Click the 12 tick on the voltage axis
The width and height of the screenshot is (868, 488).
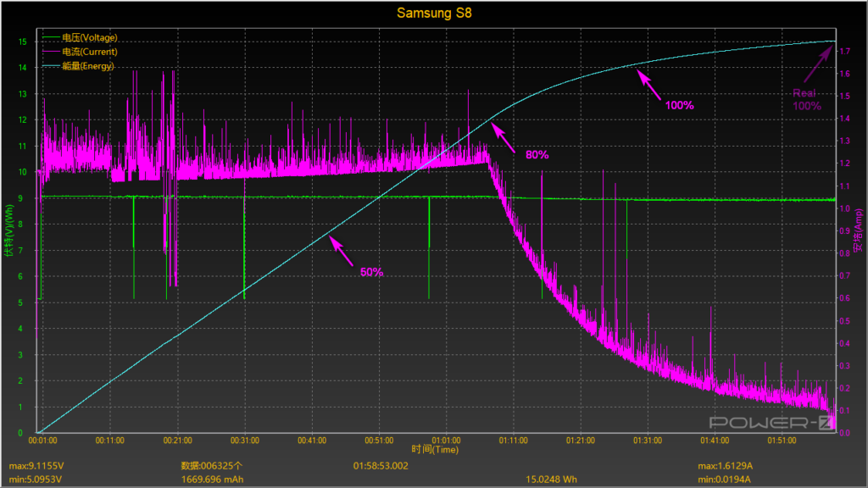[x=23, y=119]
